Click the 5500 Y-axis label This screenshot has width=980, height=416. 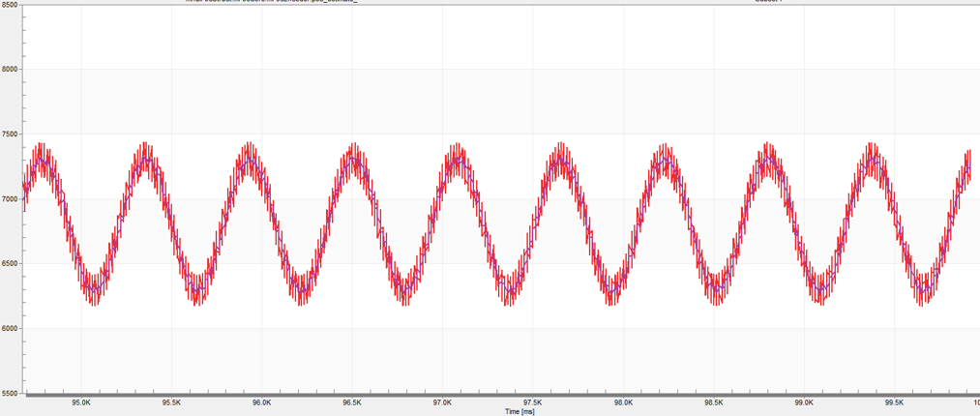pyautogui.click(x=10, y=394)
